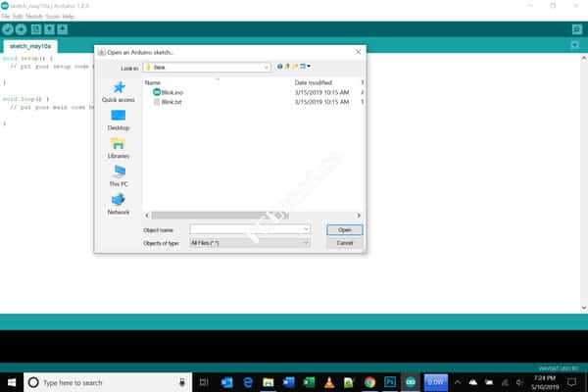Viewport: 588px width, 392px height.
Task: Click the Open button in dialog
Action: tap(344, 229)
